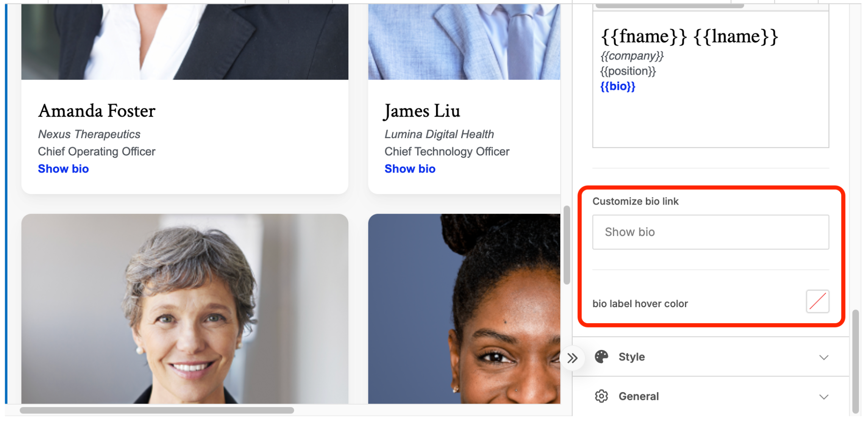Screen dimensions: 868x441
Task: Click the photo of the woman with braided hair
Action: tap(464, 308)
